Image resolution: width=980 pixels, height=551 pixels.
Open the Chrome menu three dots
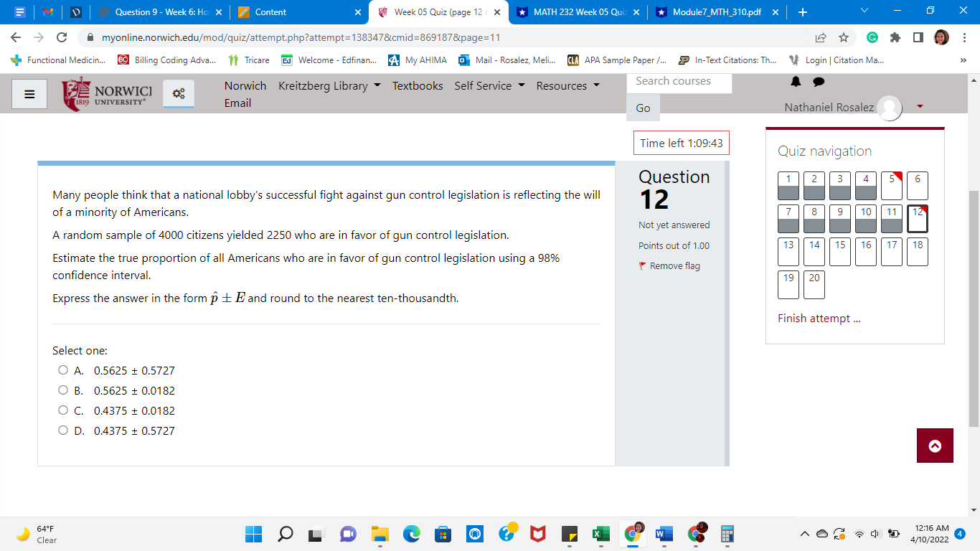coord(965,37)
